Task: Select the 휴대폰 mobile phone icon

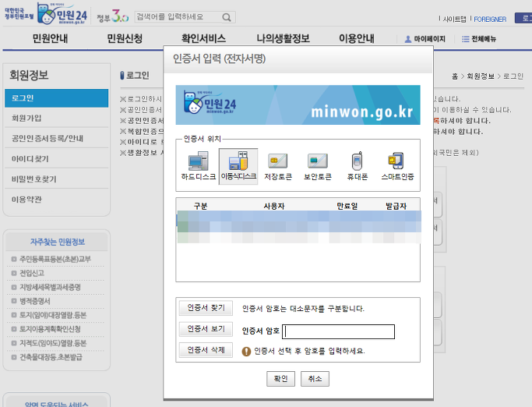Action: pyautogui.click(x=358, y=166)
